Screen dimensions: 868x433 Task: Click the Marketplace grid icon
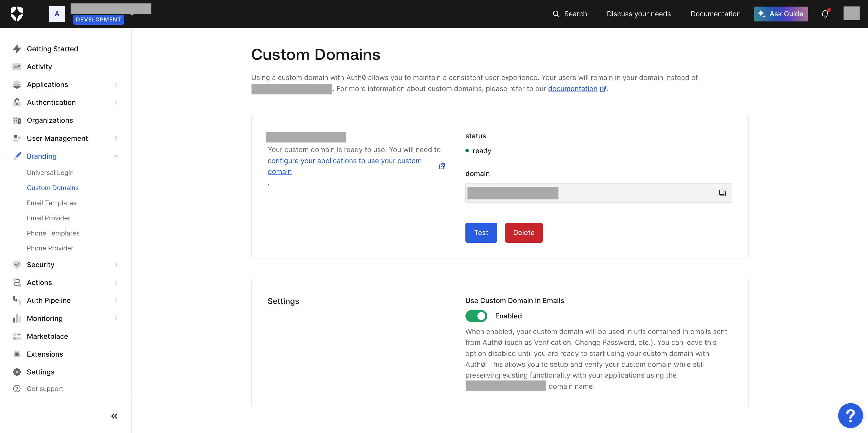click(x=17, y=336)
